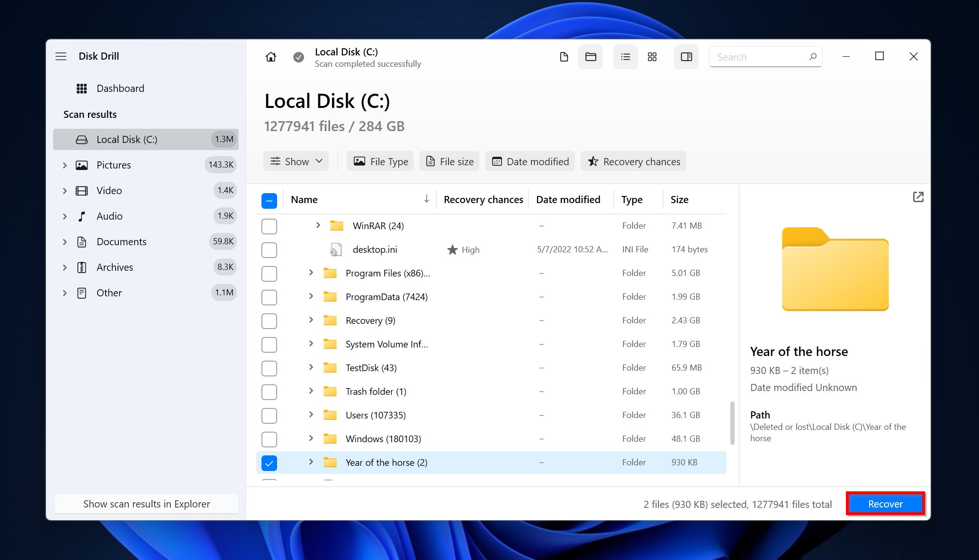Expand the Video category in sidebar
Image resolution: width=979 pixels, height=560 pixels.
[64, 190]
